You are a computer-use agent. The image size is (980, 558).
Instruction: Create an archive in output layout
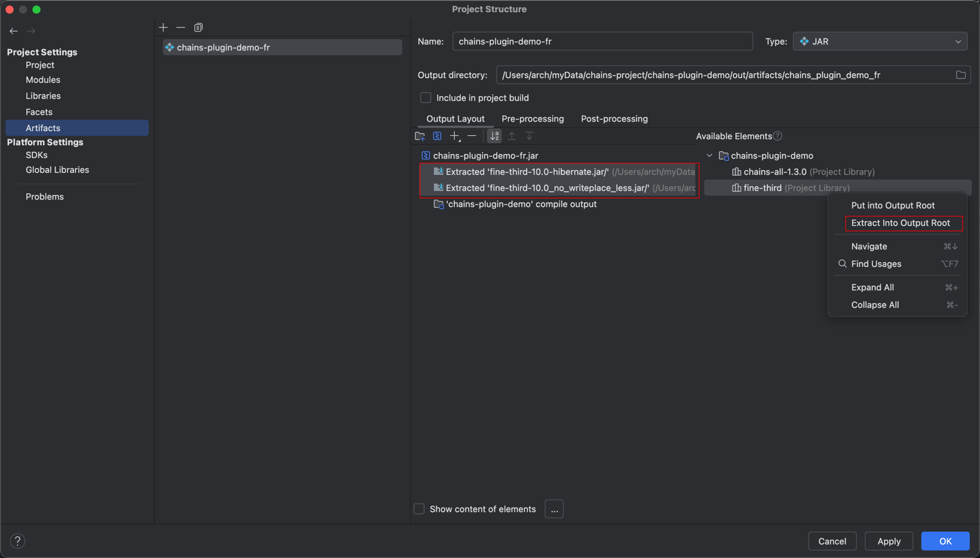437,136
